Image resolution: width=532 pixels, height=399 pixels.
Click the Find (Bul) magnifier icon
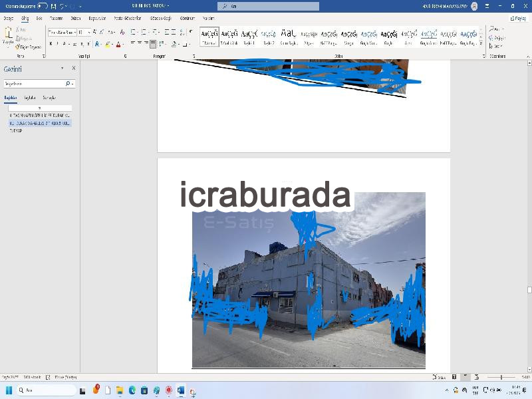click(x=492, y=29)
